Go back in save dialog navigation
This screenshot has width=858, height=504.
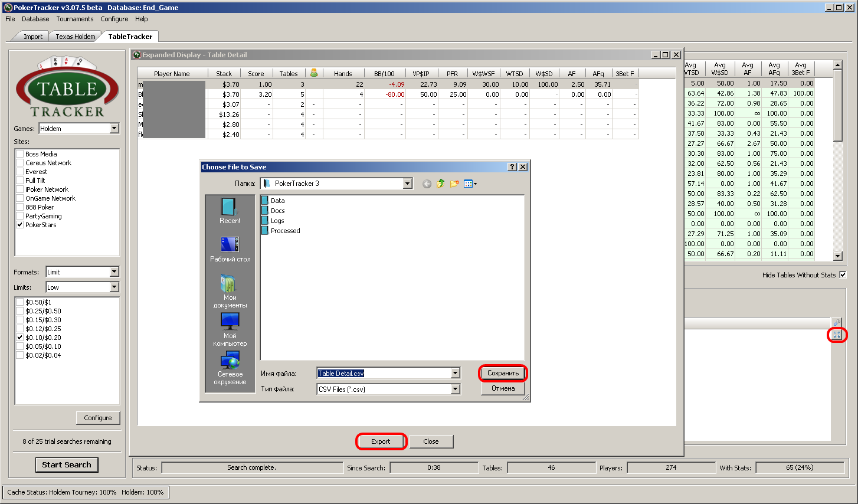coord(427,184)
